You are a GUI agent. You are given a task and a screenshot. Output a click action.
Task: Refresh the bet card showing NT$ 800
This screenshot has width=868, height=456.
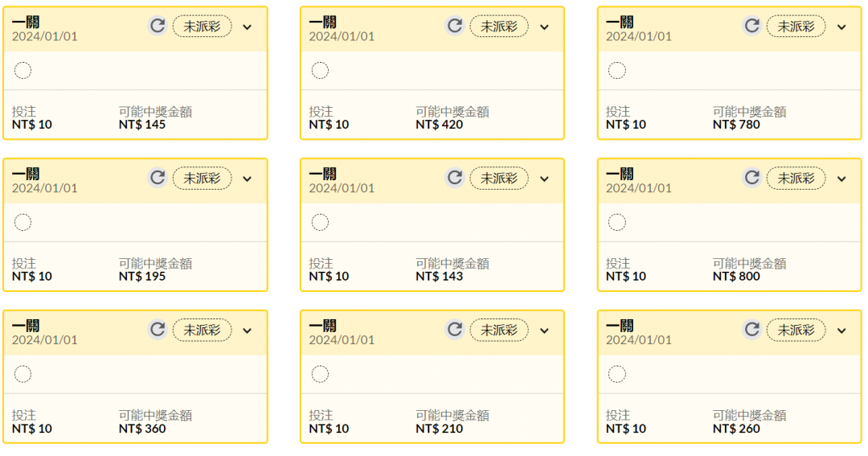[751, 177]
